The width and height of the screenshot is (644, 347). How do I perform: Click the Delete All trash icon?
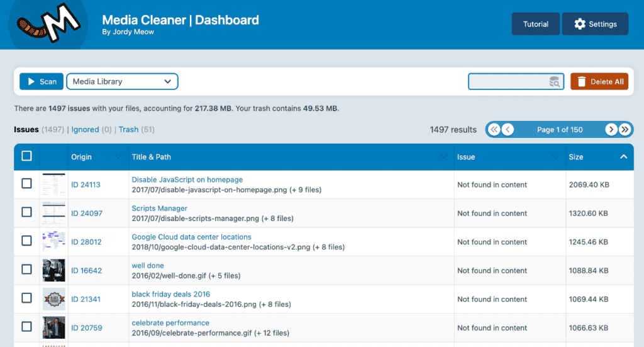click(x=582, y=81)
